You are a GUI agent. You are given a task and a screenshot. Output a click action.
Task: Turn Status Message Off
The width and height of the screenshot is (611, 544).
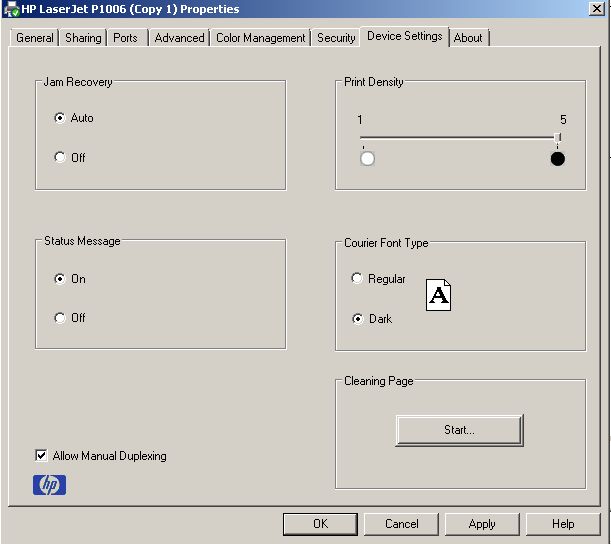(x=60, y=318)
